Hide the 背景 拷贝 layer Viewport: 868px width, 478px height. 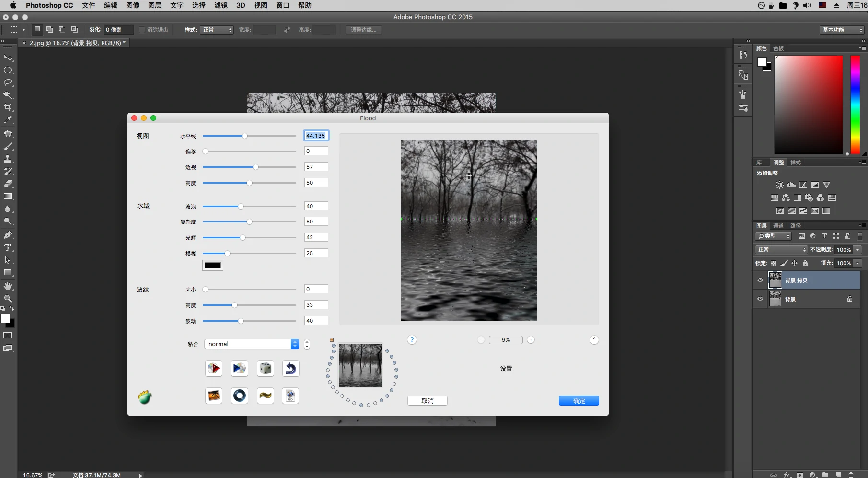click(760, 280)
